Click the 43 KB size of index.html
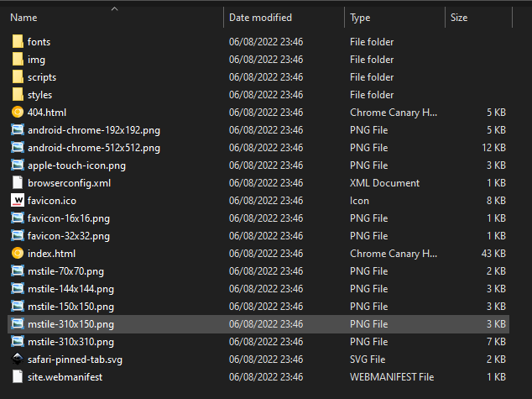This screenshot has width=532, height=399. pyautogui.click(x=493, y=254)
